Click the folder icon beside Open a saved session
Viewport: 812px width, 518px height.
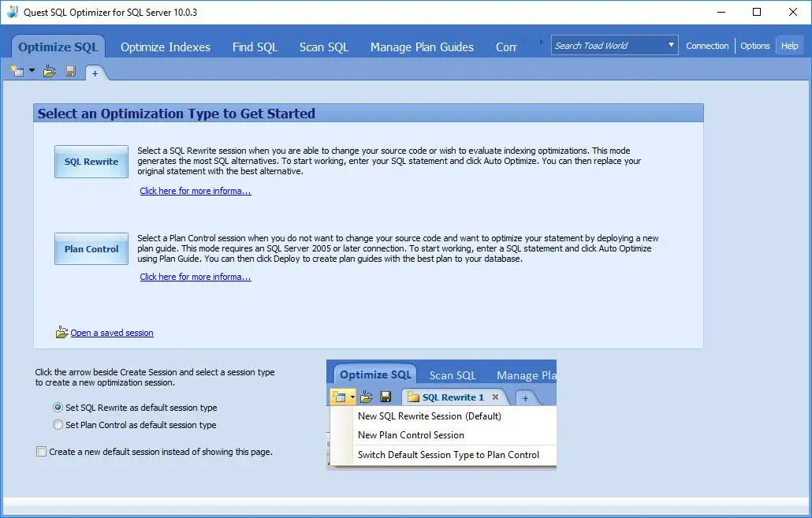[x=61, y=333]
